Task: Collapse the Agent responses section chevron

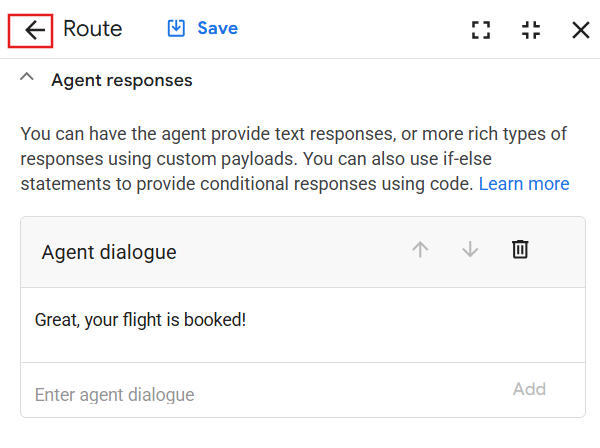Action: click(x=27, y=77)
